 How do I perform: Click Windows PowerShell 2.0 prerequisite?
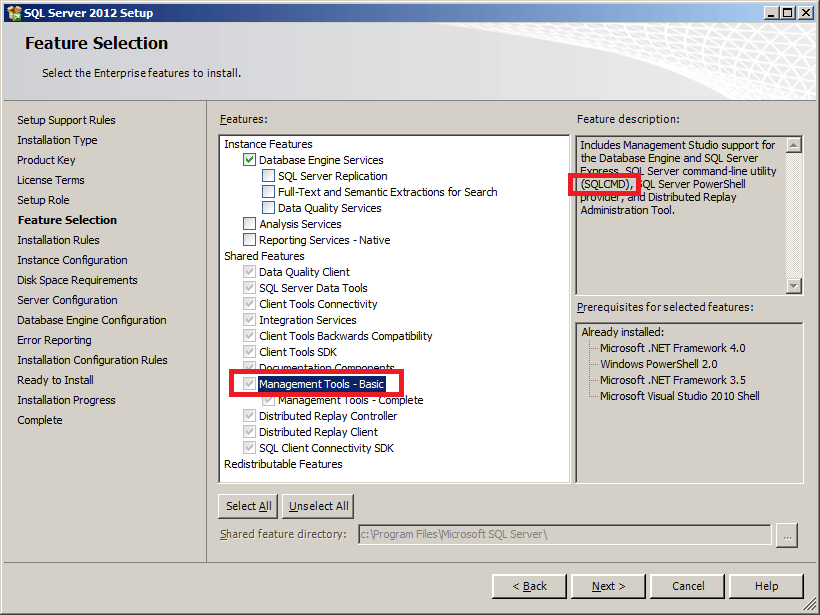(659, 364)
